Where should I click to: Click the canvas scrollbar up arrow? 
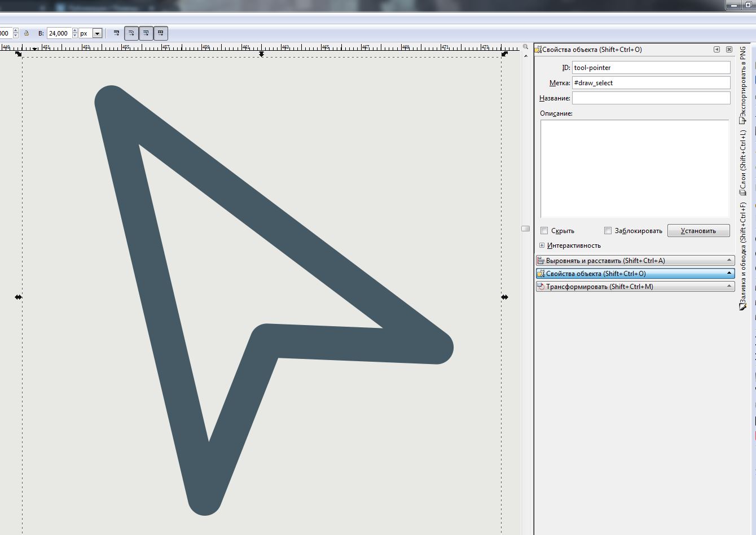tap(526, 55)
